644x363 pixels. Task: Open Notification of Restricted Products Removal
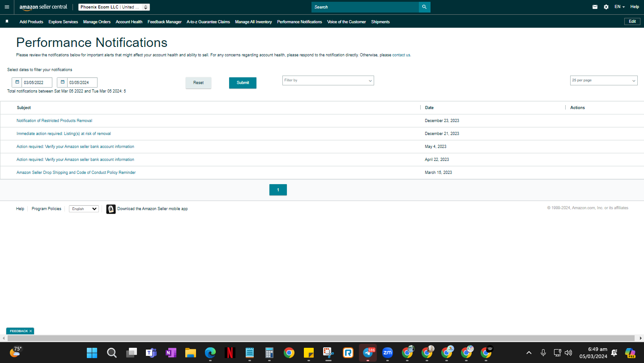[54, 121]
